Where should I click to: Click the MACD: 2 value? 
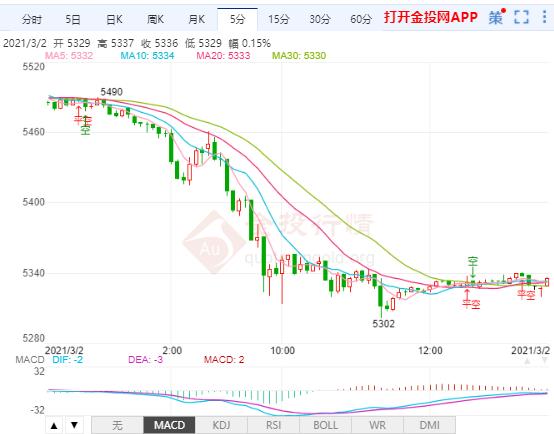pyautogui.click(x=224, y=360)
